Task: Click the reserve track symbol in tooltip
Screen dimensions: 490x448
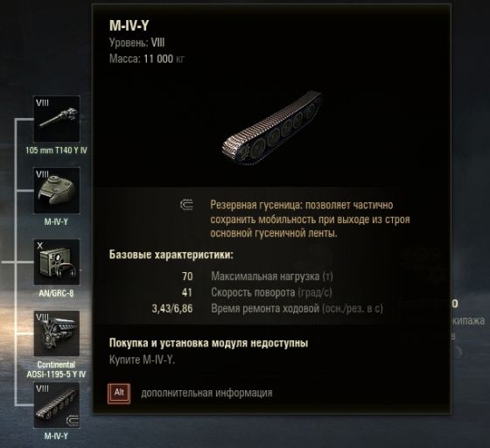Action: (186, 205)
